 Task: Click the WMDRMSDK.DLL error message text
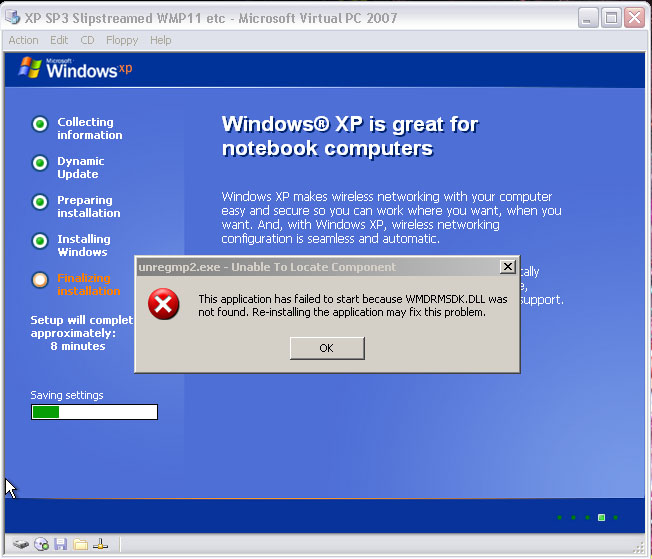pyautogui.click(x=353, y=306)
